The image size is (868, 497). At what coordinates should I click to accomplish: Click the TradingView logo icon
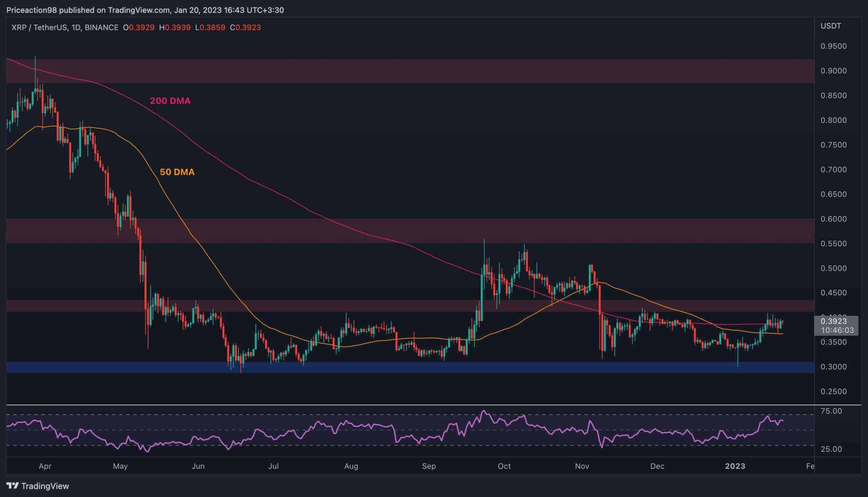[x=13, y=485]
